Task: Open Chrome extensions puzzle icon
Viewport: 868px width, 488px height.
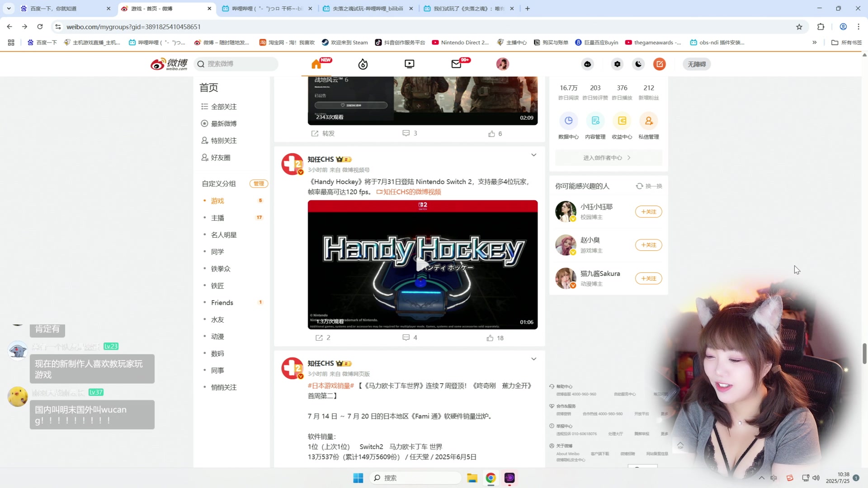Action: coord(821,27)
